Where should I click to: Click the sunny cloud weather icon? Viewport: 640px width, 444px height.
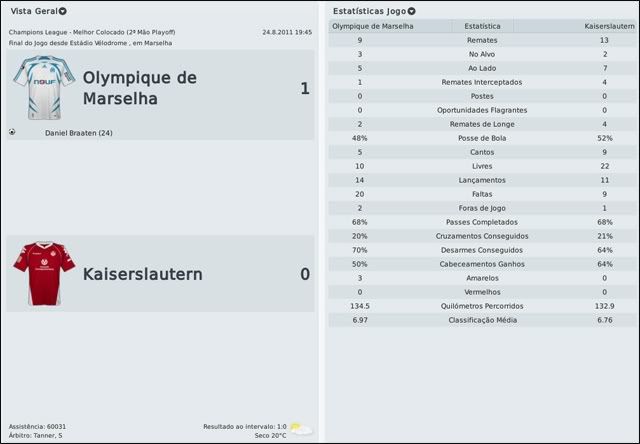click(301, 428)
